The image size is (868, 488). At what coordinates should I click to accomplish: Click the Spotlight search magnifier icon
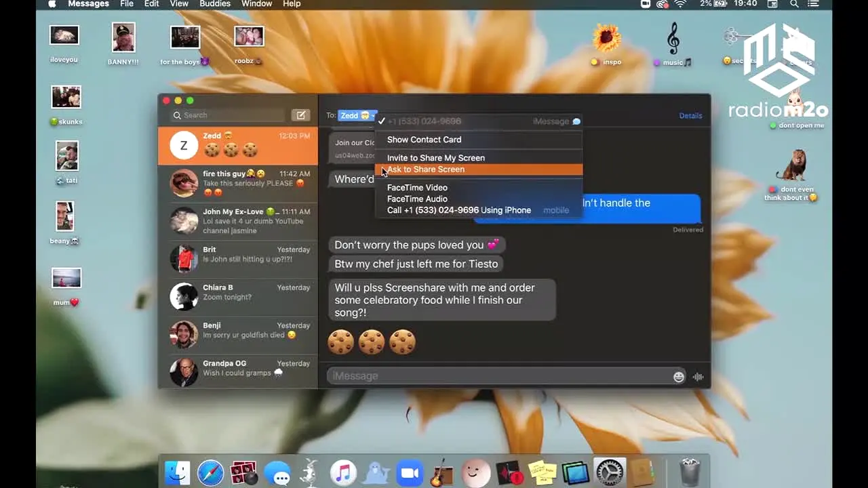tap(794, 4)
